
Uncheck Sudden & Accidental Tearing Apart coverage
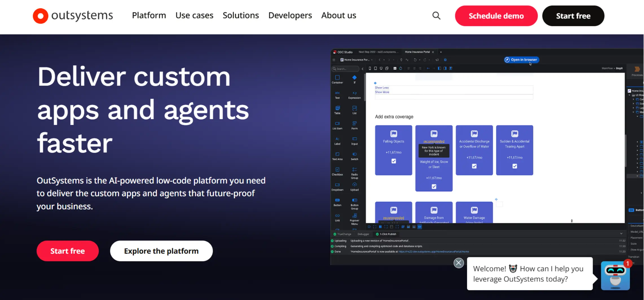[515, 166]
